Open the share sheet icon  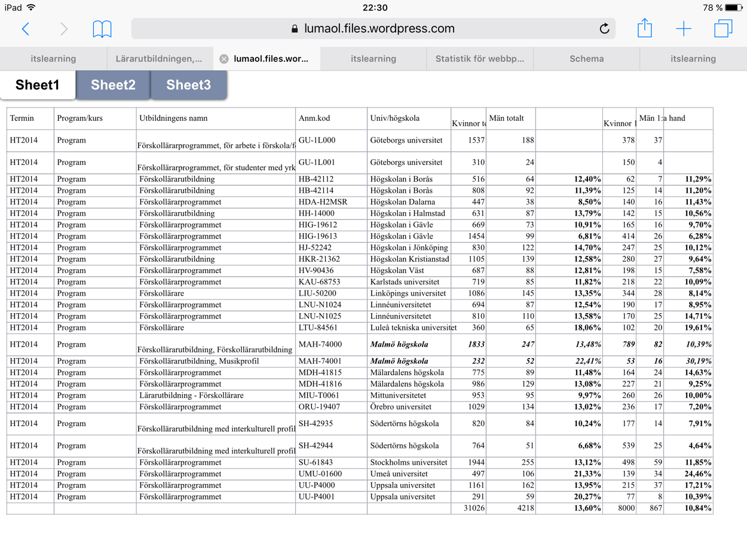[644, 28]
